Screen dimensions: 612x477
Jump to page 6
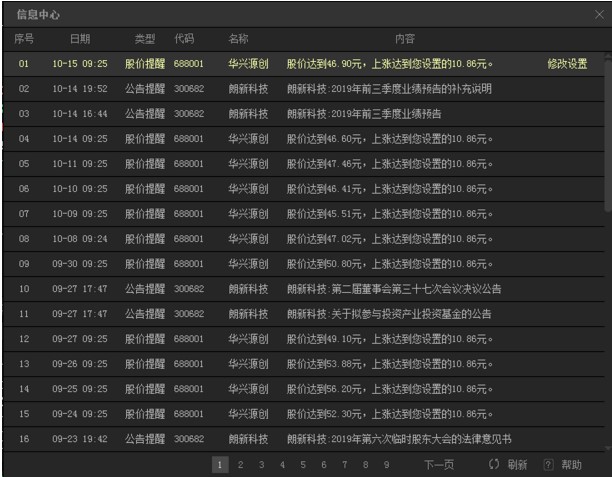point(324,465)
